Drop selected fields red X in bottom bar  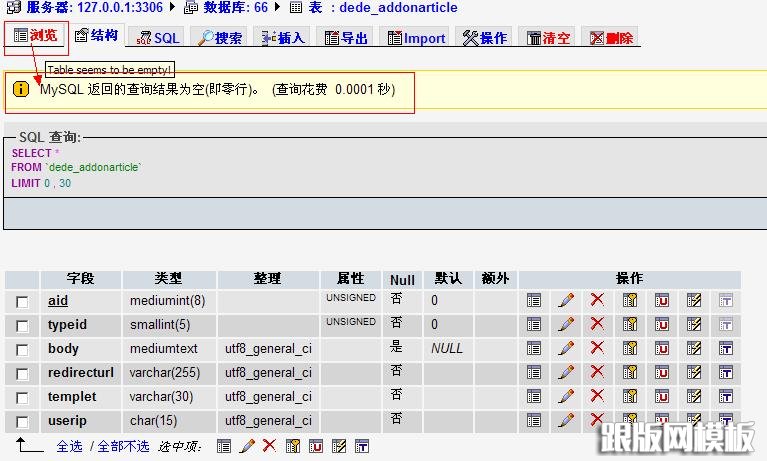pos(269,445)
